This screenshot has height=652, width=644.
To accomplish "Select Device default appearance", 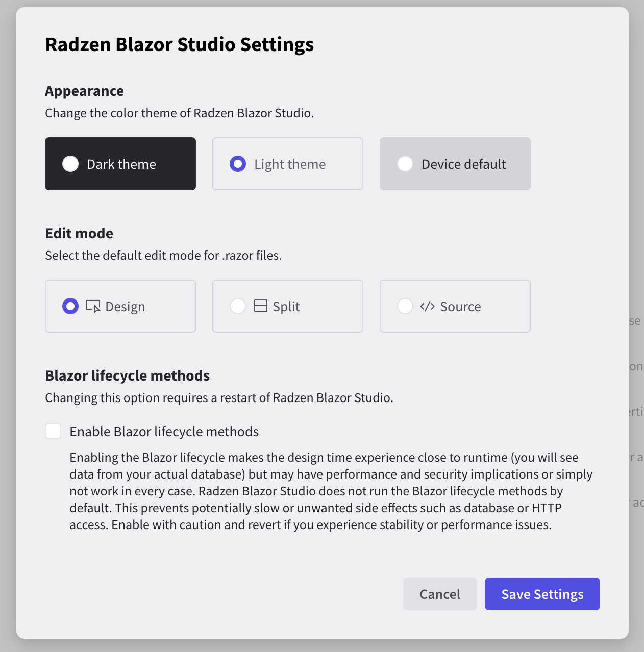I will (455, 164).
